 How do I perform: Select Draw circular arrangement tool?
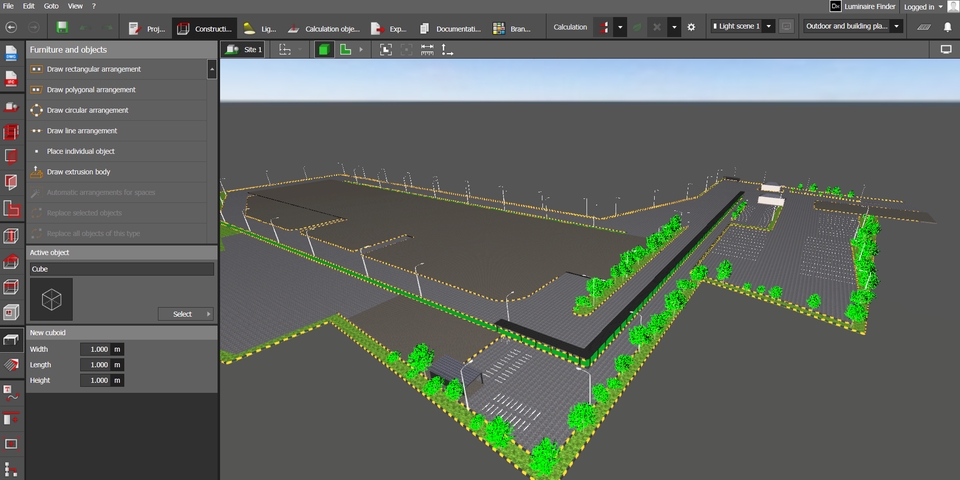coord(87,110)
